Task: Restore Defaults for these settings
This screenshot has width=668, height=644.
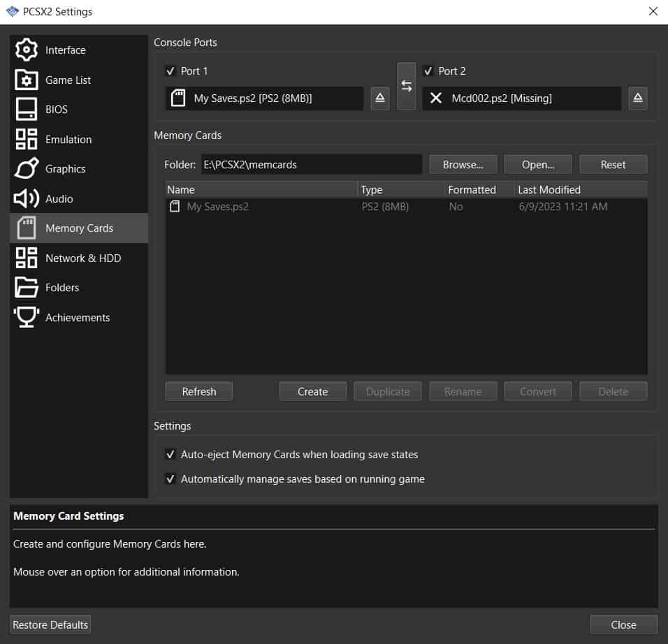Action: (x=50, y=625)
